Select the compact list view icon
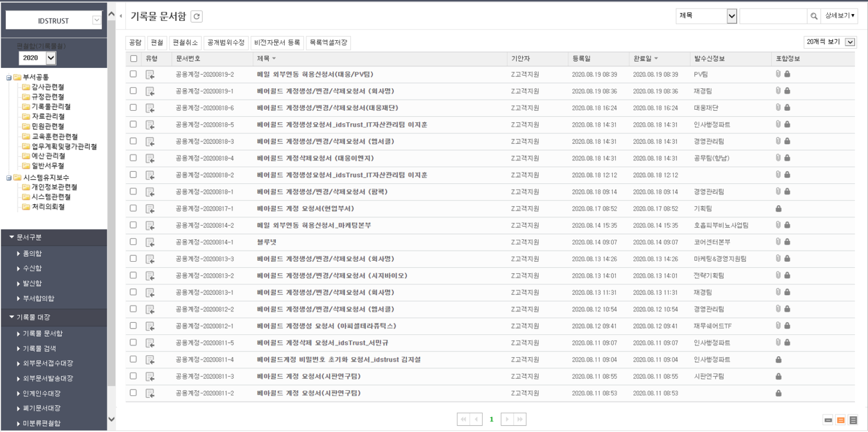 click(830, 420)
